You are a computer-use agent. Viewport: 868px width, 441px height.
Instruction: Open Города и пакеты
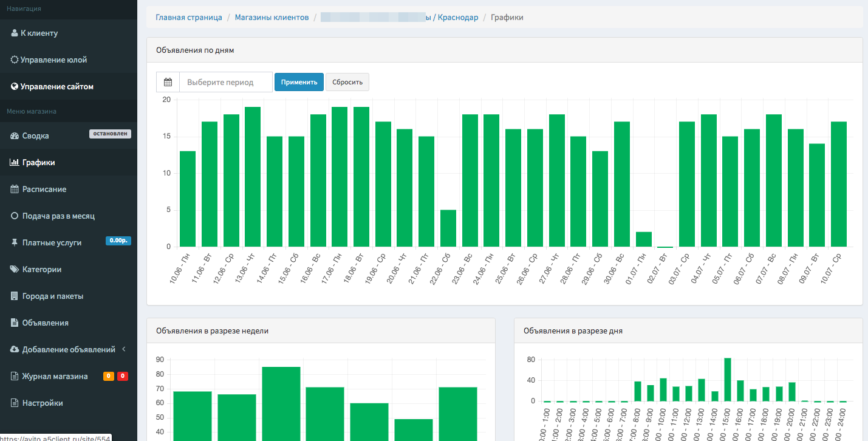point(69,296)
